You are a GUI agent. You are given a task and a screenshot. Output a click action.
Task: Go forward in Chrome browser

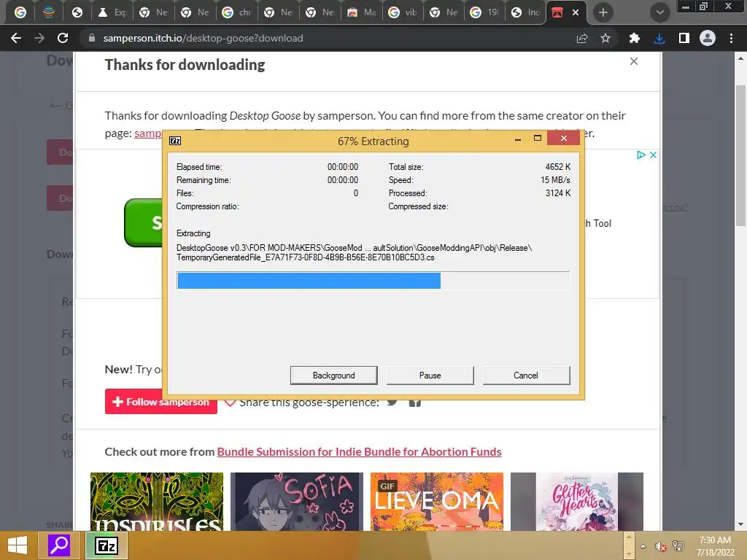[x=39, y=38]
